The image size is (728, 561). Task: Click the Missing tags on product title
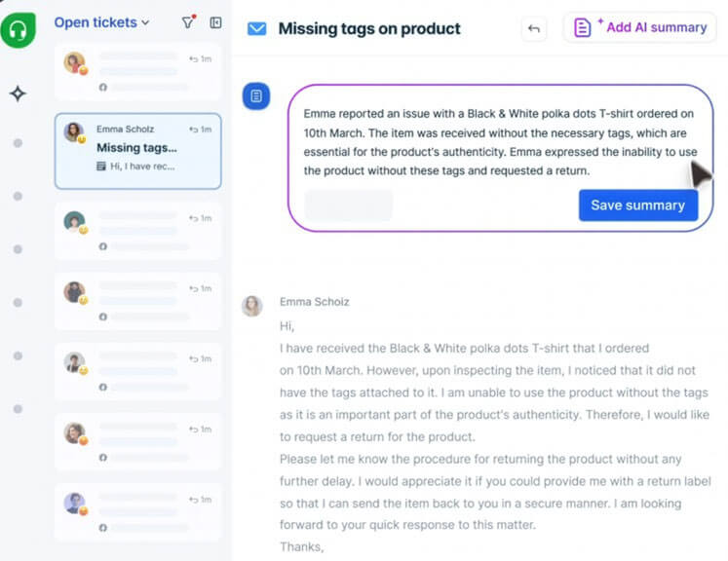click(x=369, y=29)
